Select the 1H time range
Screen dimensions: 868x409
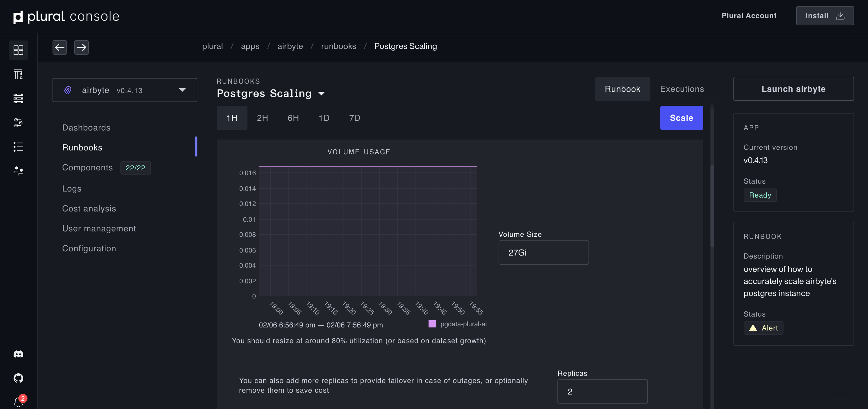[232, 118]
